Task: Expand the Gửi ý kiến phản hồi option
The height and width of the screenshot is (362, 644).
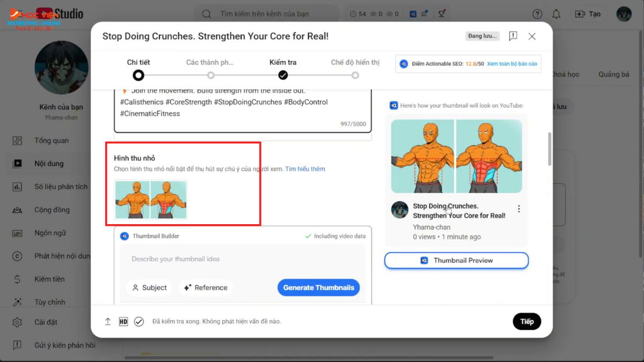Action: pos(17,345)
